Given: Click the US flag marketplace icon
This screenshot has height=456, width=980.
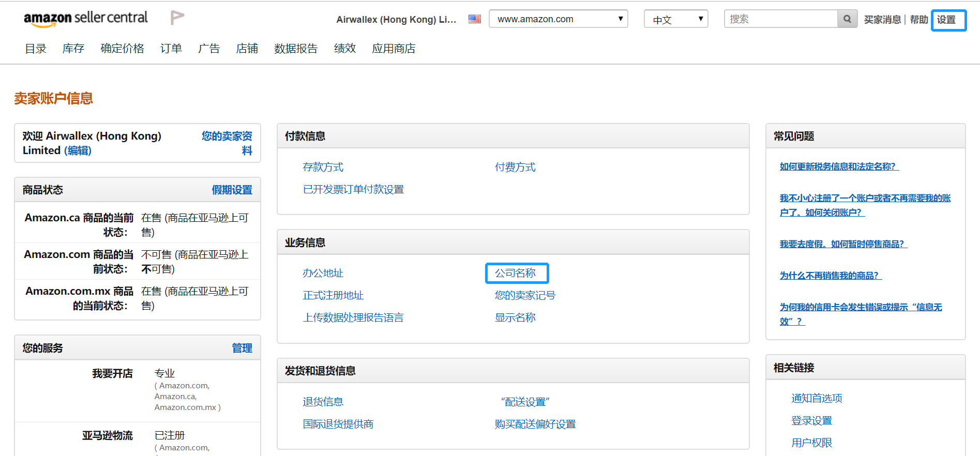Looking at the screenshot, I should (x=474, y=19).
